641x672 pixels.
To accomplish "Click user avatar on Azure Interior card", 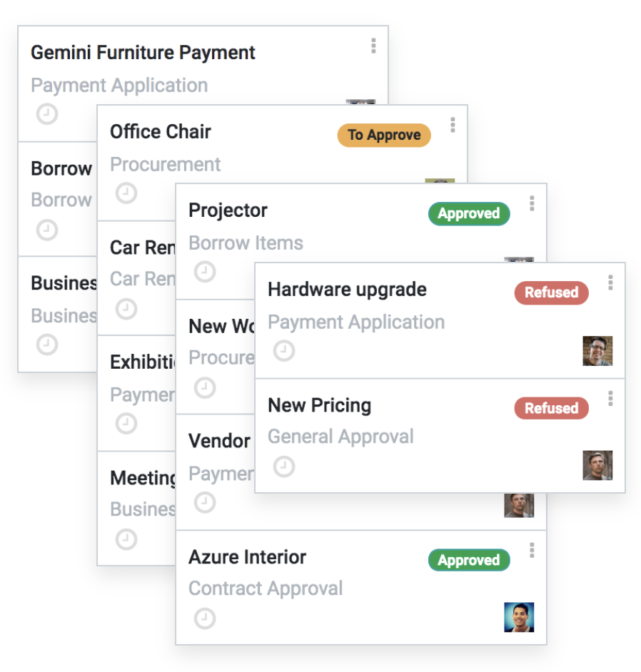I will [x=519, y=617].
